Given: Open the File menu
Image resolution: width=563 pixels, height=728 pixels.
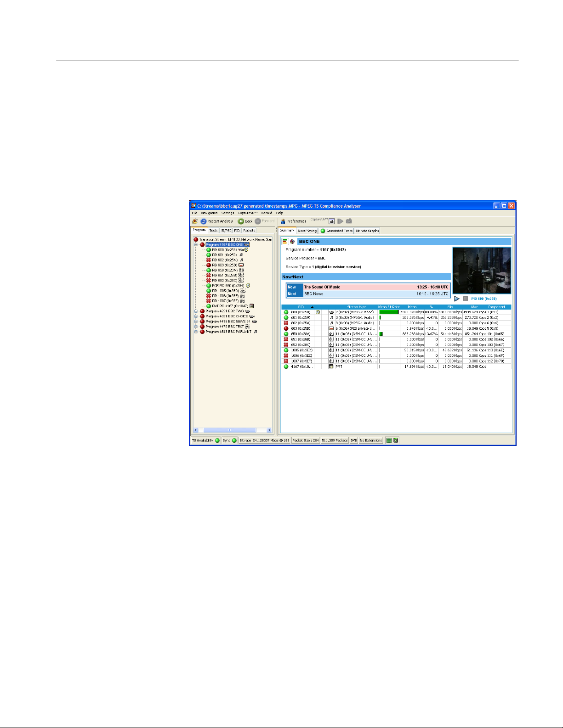Looking at the screenshot, I should point(194,213).
